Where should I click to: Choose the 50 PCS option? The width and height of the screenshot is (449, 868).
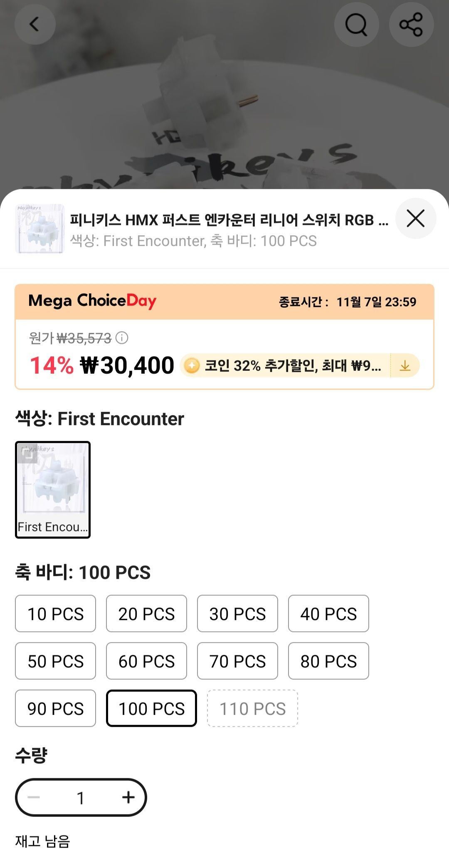[x=55, y=661]
